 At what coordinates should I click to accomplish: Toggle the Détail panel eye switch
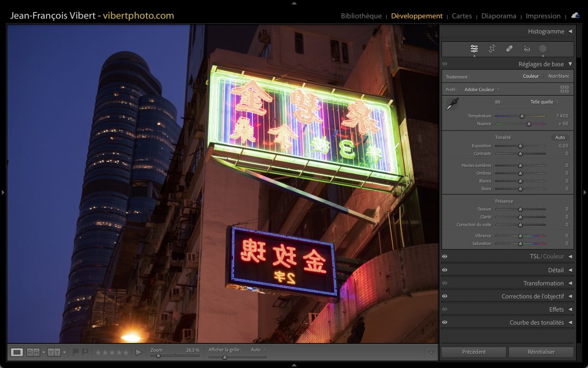[444, 270]
